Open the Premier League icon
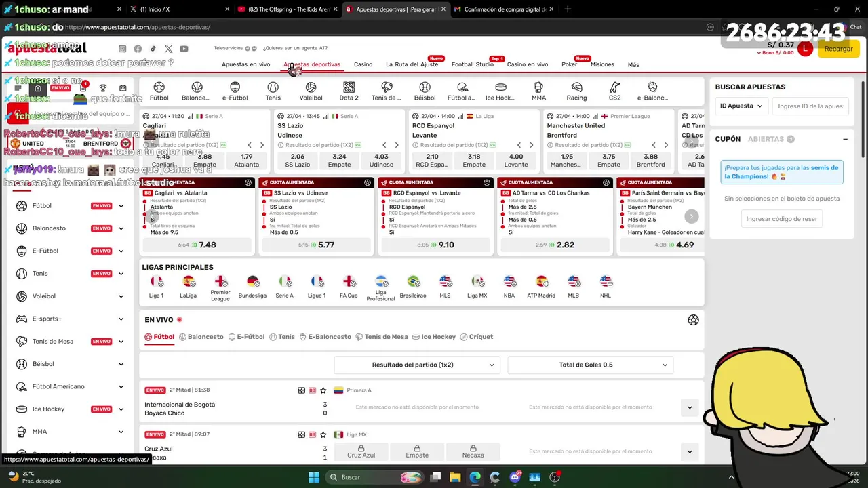 click(220, 288)
